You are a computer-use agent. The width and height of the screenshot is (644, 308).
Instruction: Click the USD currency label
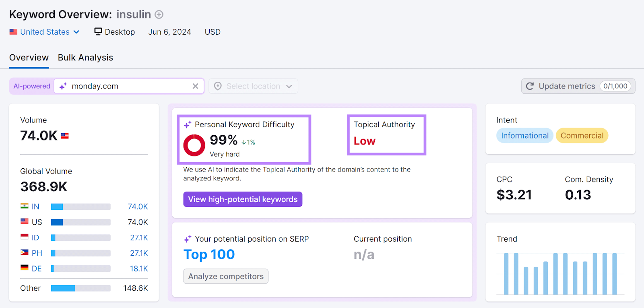click(x=213, y=32)
